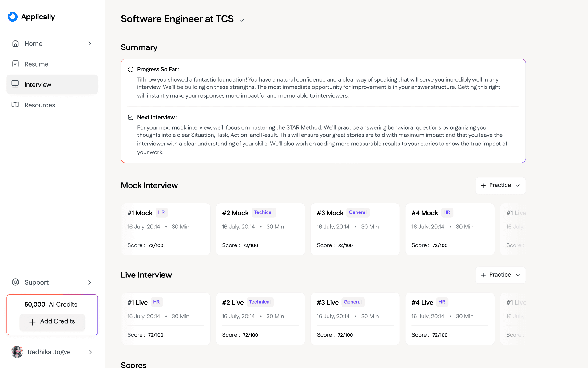Image resolution: width=588 pixels, height=368 pixels.
Task: Open the #3 Live General interview card
Action: click(355, 319)
